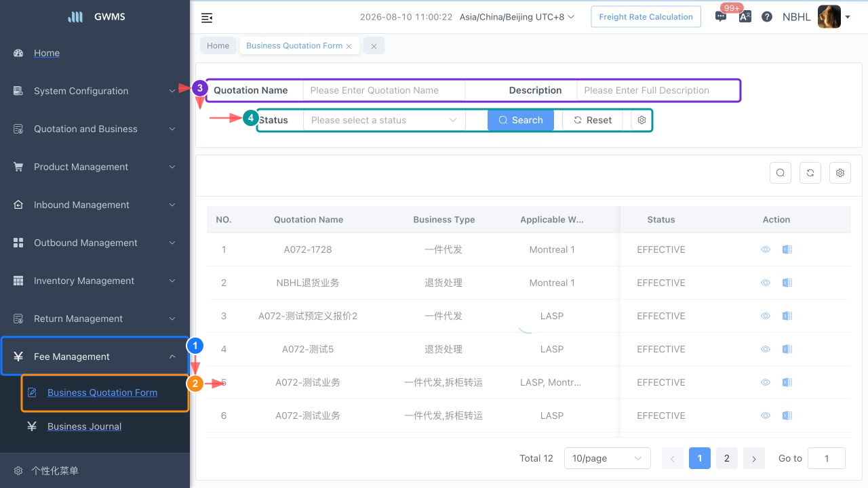The image size is (868, 488).
Task: Click the table toolbar search icon
Action: click(781, 173)
